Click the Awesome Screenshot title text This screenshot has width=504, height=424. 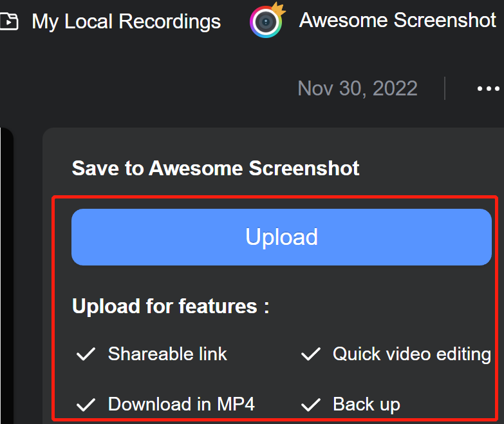pyautogui.click(x=398, y=20)
